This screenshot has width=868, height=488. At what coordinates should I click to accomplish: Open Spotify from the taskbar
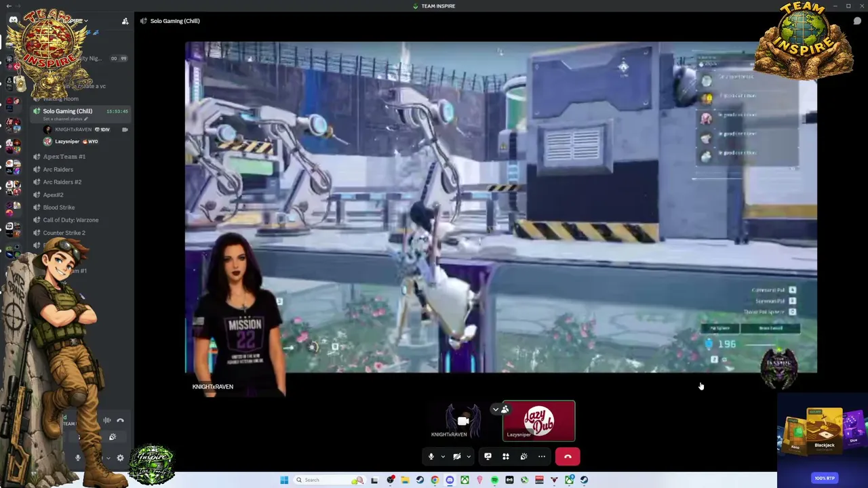(x=494, y=480)
